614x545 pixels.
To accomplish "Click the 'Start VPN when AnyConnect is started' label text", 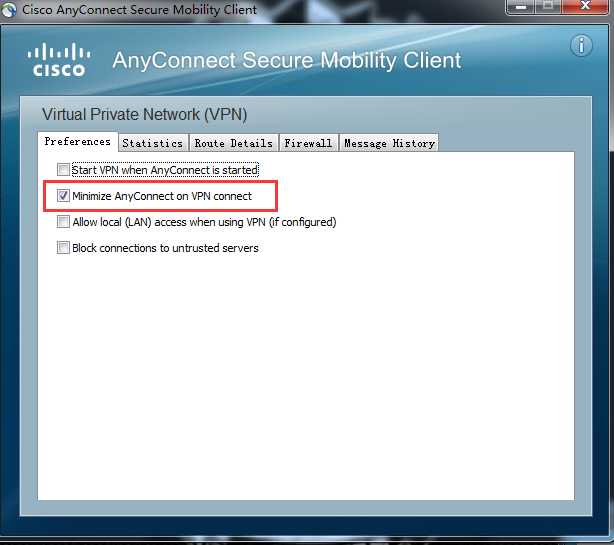I will tap(165, 170).
